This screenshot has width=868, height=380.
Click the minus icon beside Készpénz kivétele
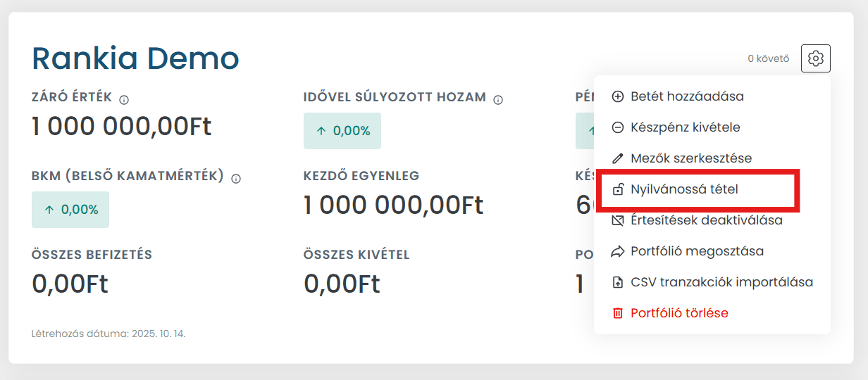coord(618,127)
